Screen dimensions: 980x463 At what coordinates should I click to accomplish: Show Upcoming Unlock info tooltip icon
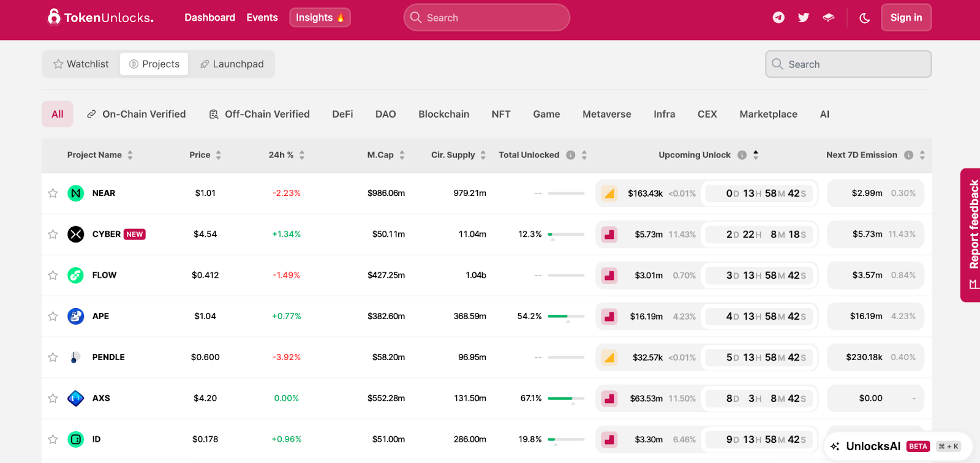[742, 155]
